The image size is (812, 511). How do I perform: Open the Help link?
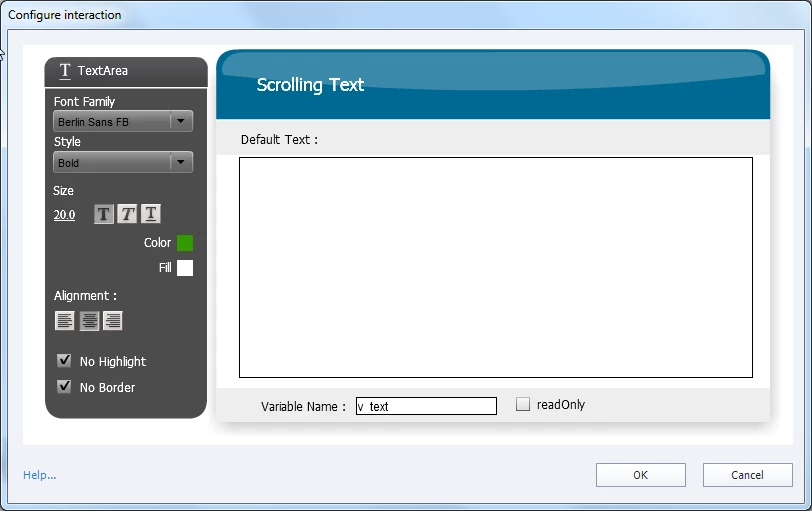point(39,475)
